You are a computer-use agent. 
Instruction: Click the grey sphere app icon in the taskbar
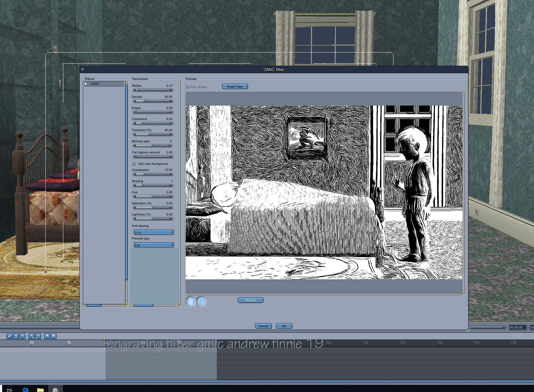pos(55,390)
